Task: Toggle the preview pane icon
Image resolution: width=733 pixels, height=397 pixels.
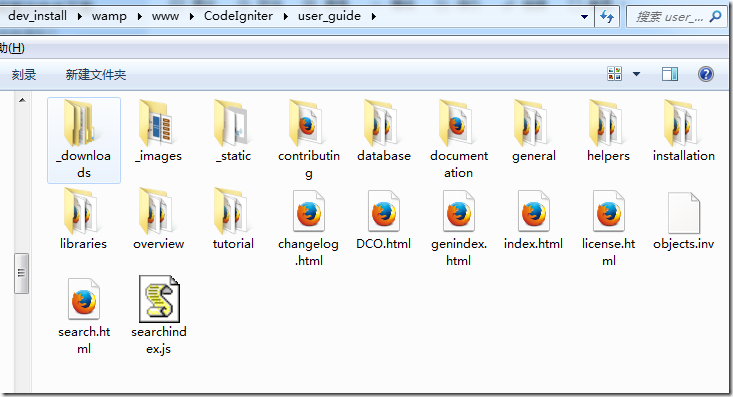Action: pyautogui.click(x=669, y=74)
